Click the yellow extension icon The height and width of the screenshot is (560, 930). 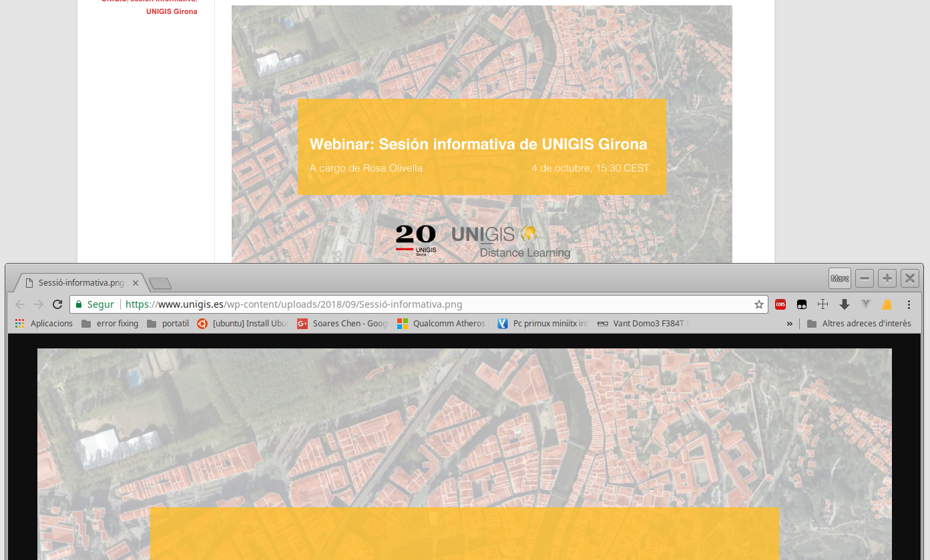887,304
